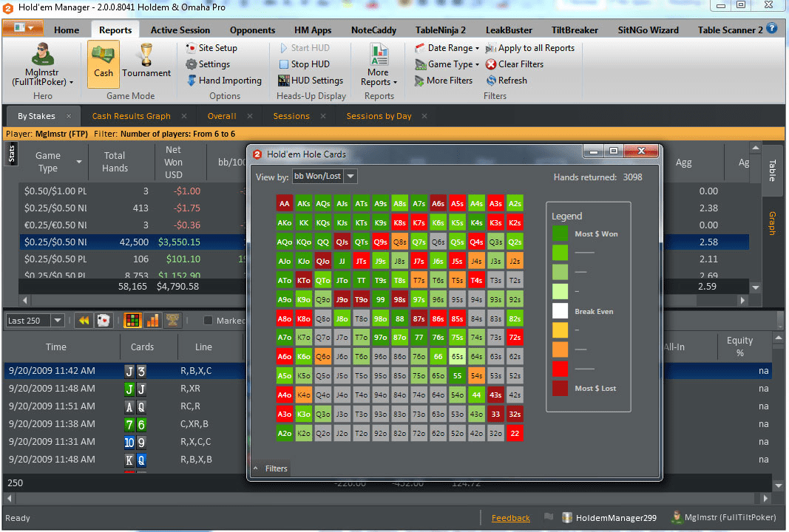Switch to the Active Session tab
This screenshot has width=789, height=532.
coord(180,30)
